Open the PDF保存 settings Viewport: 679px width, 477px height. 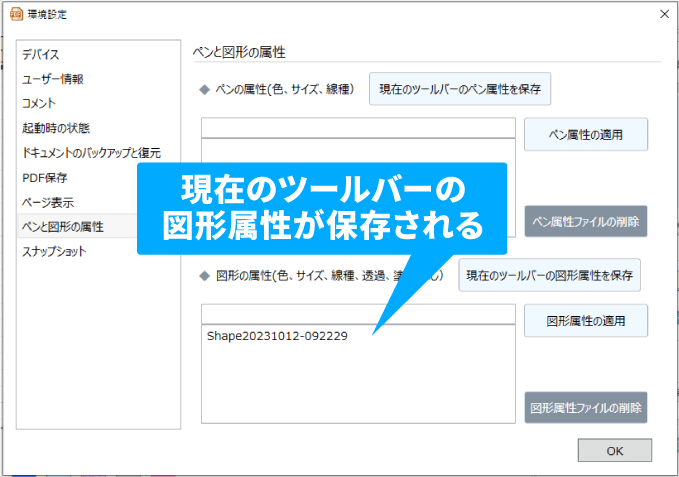(45, 178)
